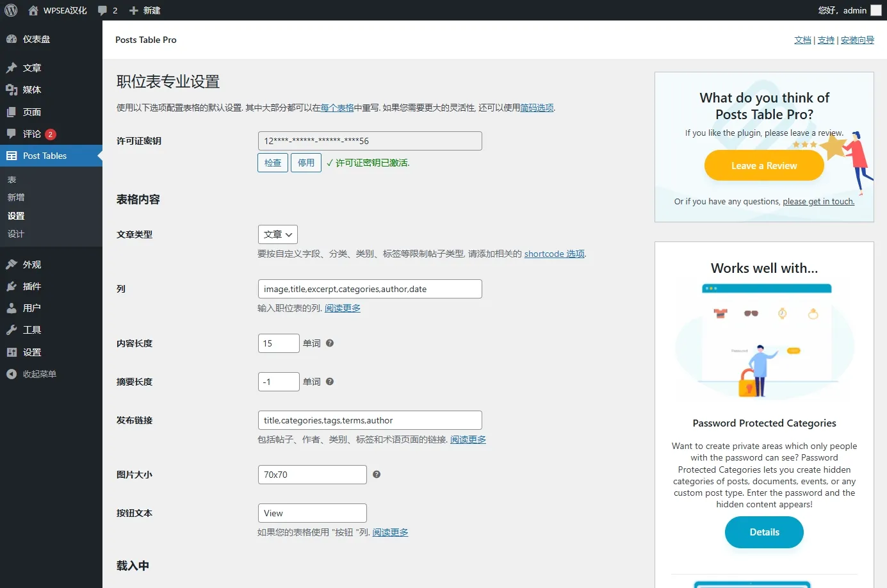
Task: Click the 表格内容 section heading
Action: coord(138,199)
